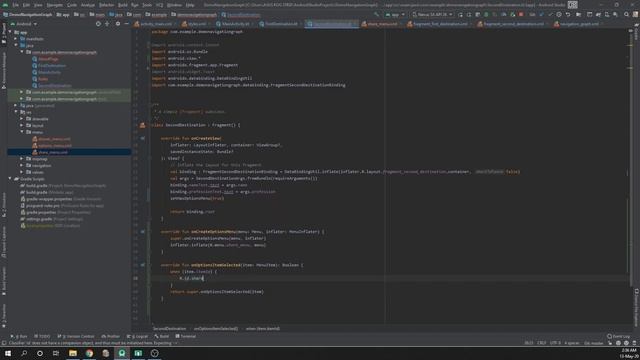The height and width of the screenshot is (360, 640).
Task: Click the collapse-all icon in Project panel header
Action: (107, 24)
